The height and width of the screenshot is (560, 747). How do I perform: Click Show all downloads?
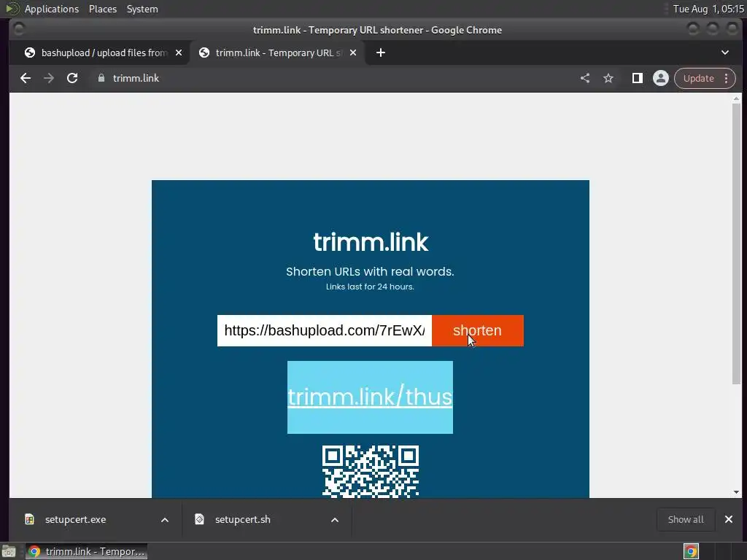[686, 519]
